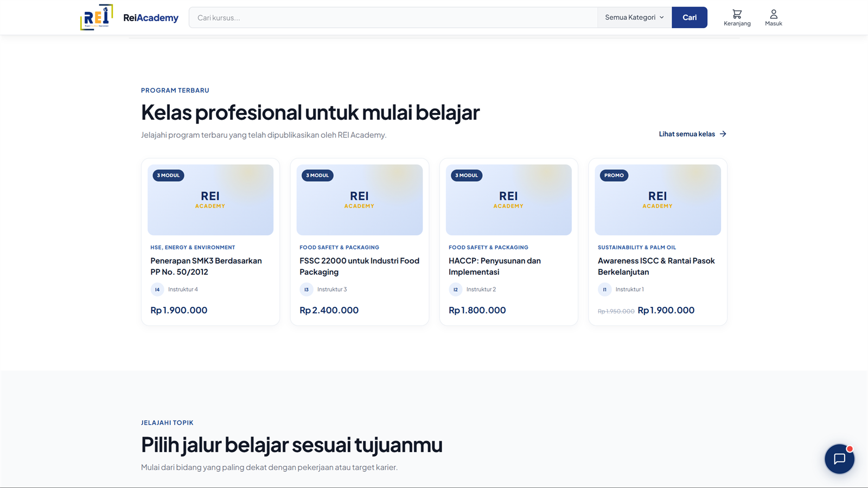The image size is (868, 488).
Task: Open Awareness ISCC & Rantai Pasok Berkelanjutan title
Action: point(656,266)
